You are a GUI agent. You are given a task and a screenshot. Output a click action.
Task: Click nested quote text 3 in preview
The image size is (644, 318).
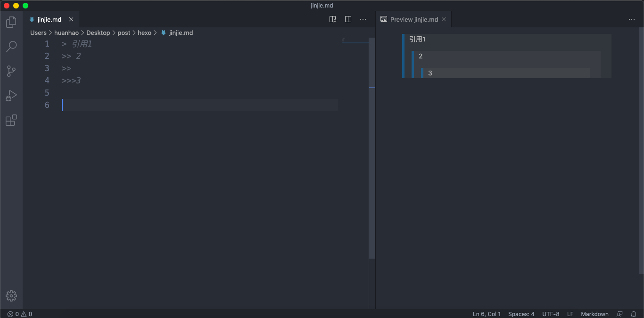[x=430, y=73]
